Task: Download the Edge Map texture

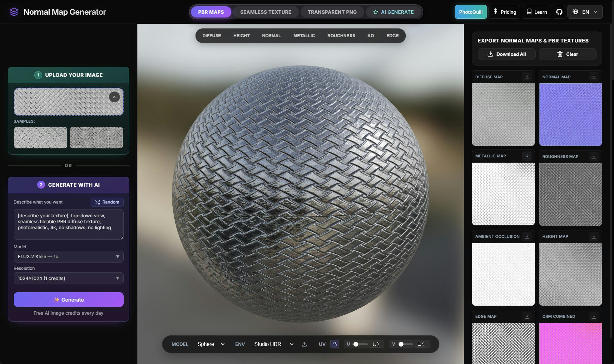Action: (527, 316)
